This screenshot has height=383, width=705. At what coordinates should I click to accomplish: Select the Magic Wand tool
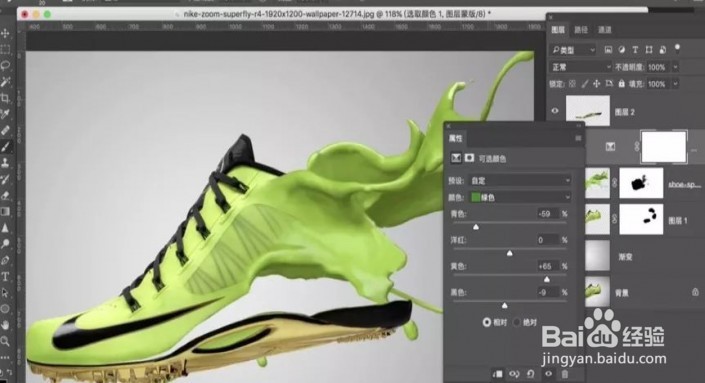tap(5, 82)
